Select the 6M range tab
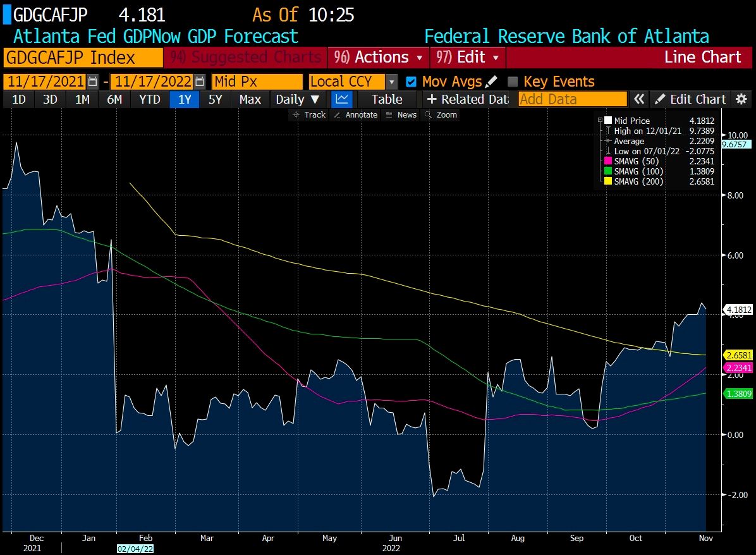This screenshot has height=555, width=756. point(114,99)
